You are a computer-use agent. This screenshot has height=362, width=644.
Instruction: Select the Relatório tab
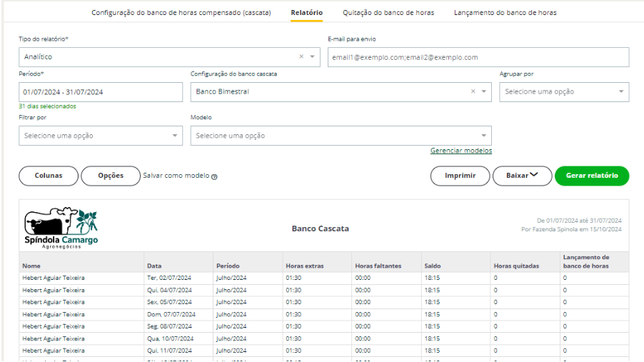coord(307,13)
